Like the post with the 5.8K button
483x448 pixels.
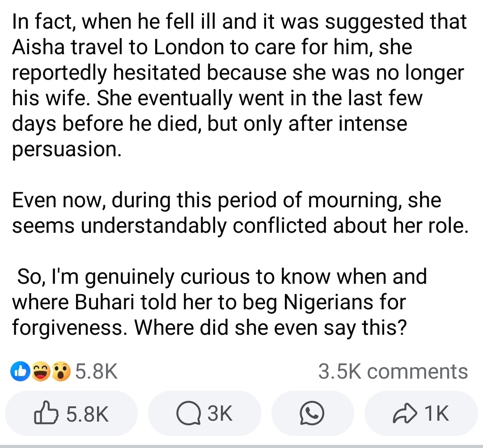(71, 413)
